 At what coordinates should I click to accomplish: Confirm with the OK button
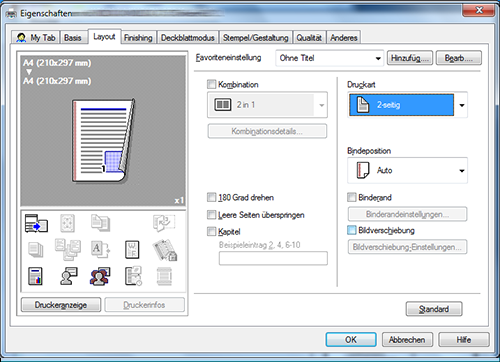[351, 340]
